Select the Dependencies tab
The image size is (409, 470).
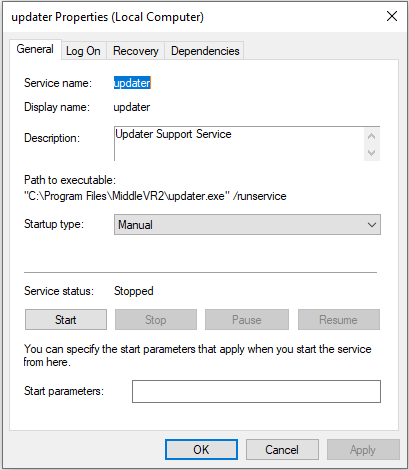pos(205,51)
